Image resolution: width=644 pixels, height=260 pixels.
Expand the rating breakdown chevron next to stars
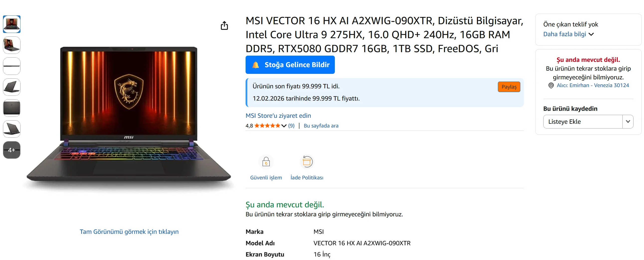284,126
